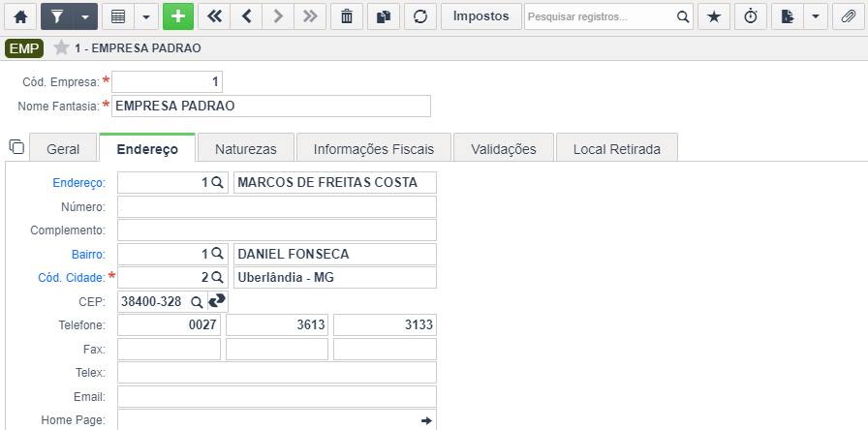Click the first Fax field
This screenshot has height=430, width=868.
[169, 350]
